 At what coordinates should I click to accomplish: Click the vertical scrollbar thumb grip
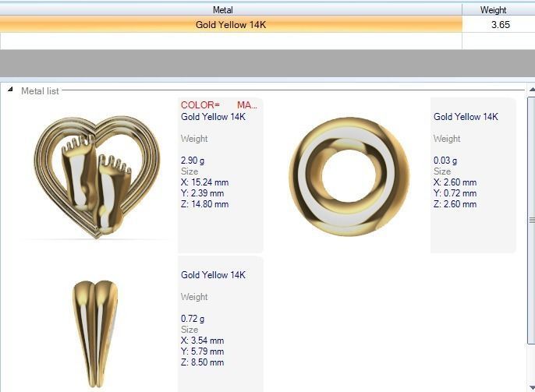pos(532,221)
